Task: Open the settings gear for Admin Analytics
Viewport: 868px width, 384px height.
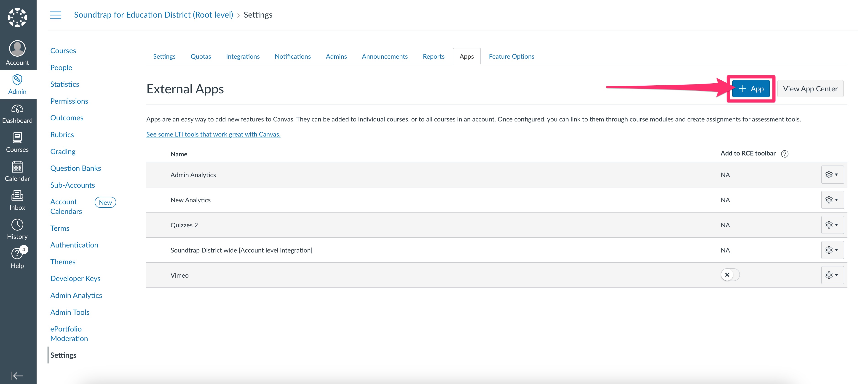Action: coord(832,175)
